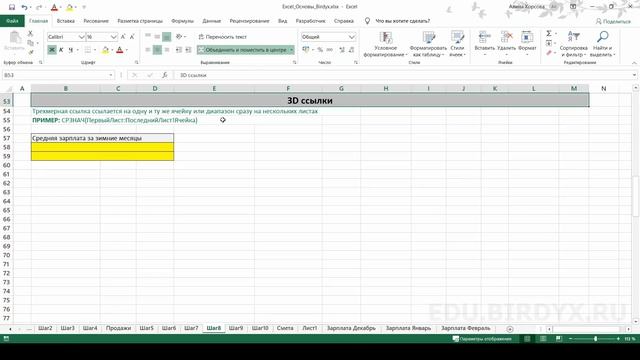The height and width of the screenshot is (360, 640).
Task: Open the Общий number format dropdown
Action: (351, 37)
